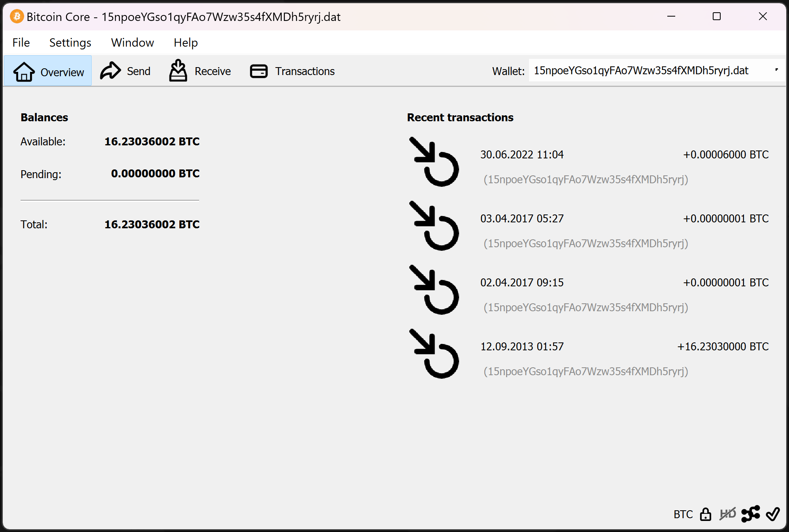Open the Transactions tab
Screen dimensions: 789x532
[x=292, y=71]
